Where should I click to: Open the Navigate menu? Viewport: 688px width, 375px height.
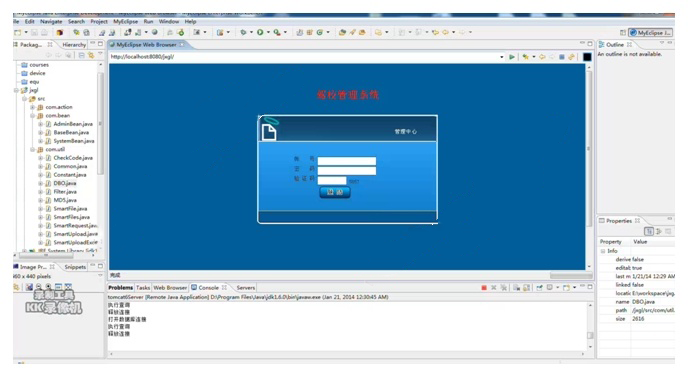tap(51, 21)
